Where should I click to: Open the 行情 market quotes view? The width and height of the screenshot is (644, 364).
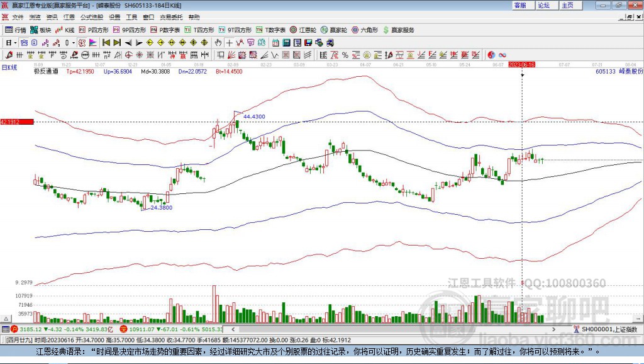(x=16, y=30)
